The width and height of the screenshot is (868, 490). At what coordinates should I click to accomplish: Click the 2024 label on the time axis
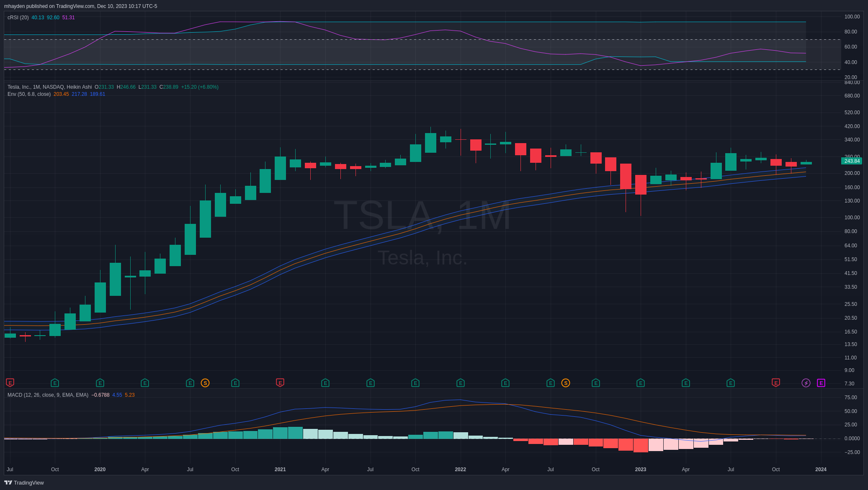pos(821,469)
